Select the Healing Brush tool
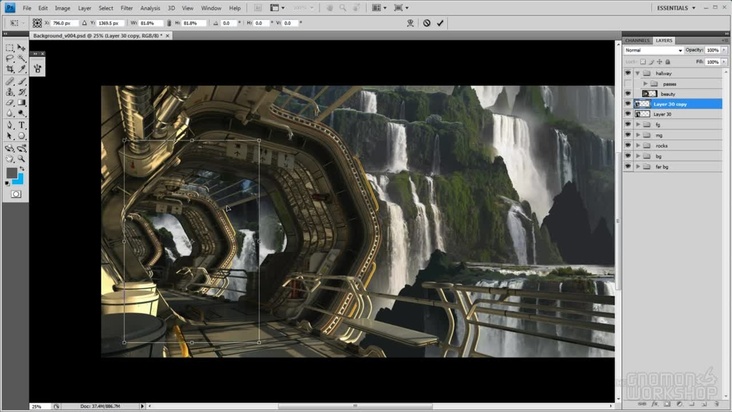 10,82
